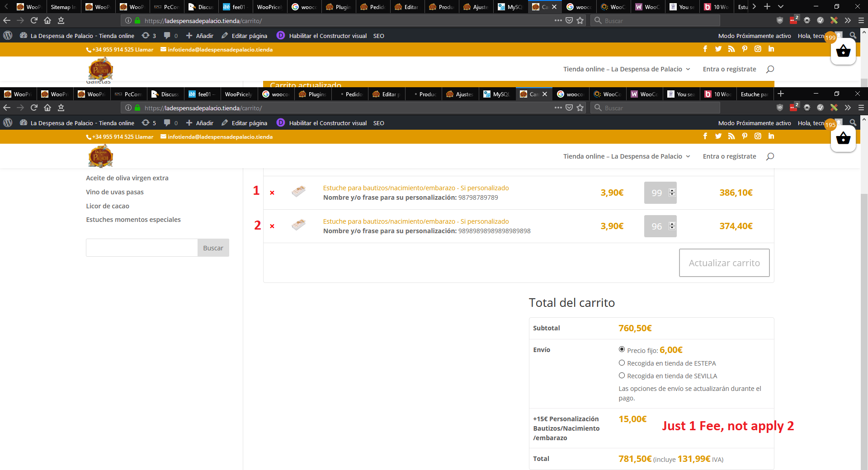The height and width of the screenshot is (470, 868).
Task: Adjust quantity spinner for the 99 item
Action: pos(672,193)
